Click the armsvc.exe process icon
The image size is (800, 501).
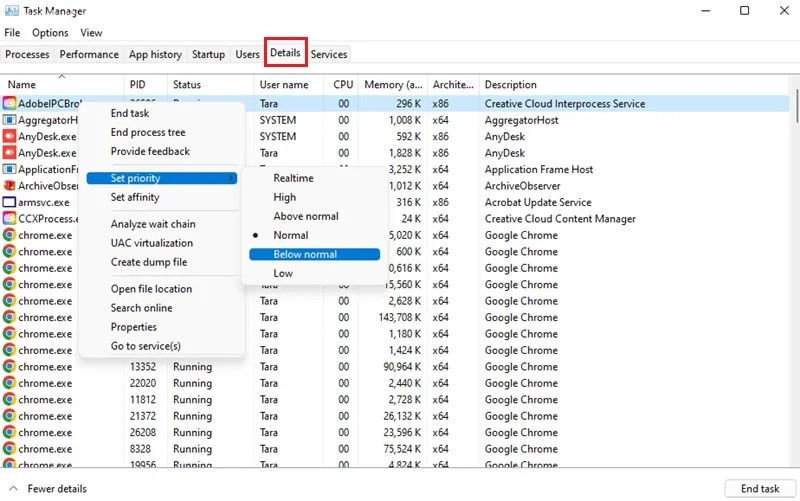(10, 202)
